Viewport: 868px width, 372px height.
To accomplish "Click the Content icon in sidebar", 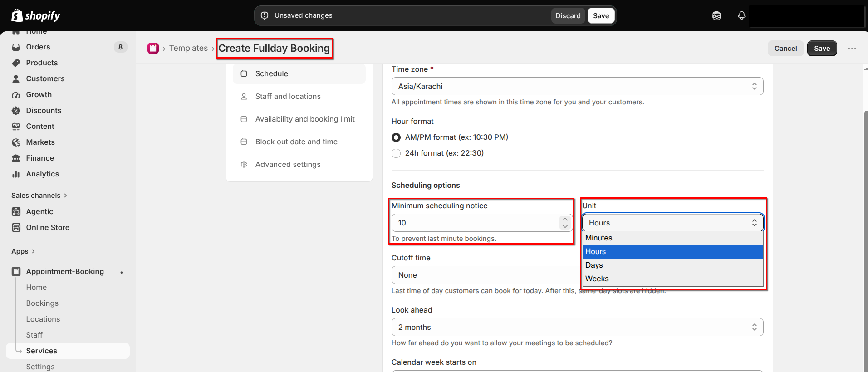I will [16, 126].
